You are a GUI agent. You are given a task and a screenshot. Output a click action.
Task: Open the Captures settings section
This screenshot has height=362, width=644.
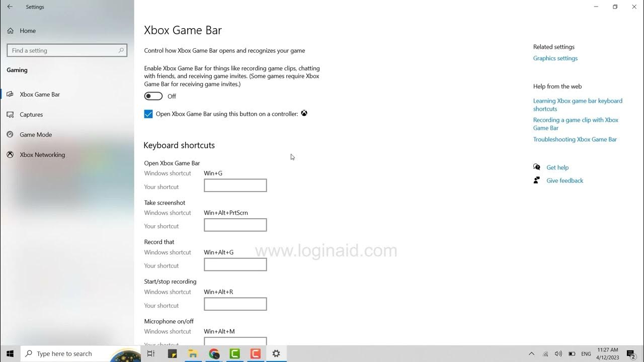[x=67, y=115]
